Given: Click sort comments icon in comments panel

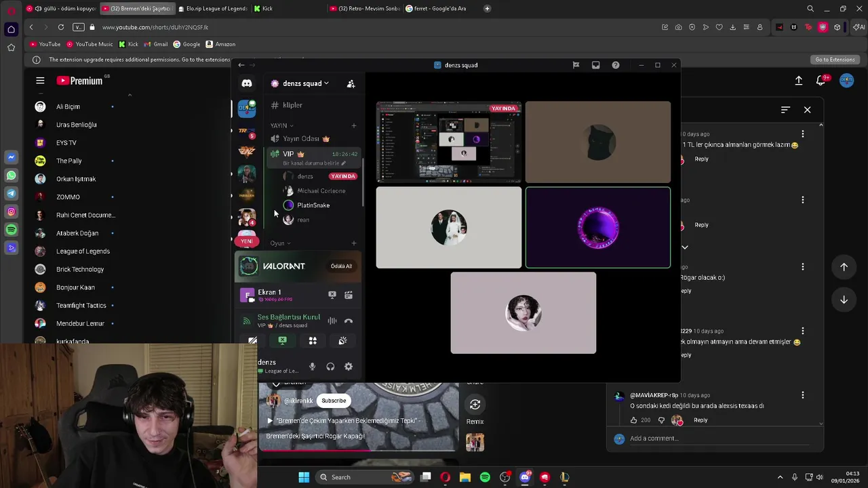Looking at the screenshot, I should [x=785, y=110].
